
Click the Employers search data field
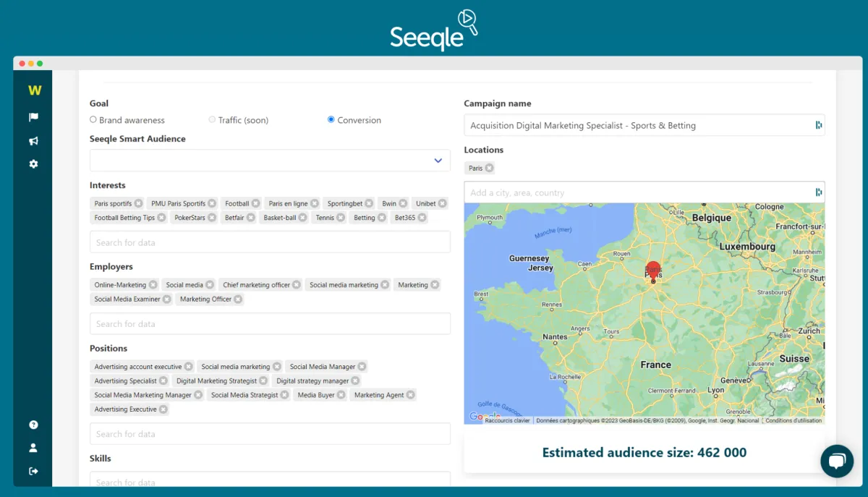coord(270,324)
